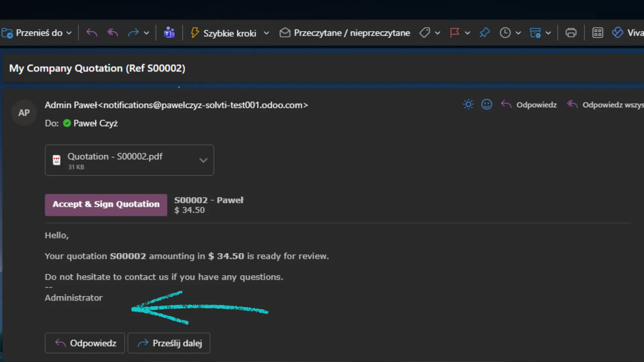Expand the Quotation - S00002.pdf attachment menu
This screenshot has width=644, height=362.
203,160
